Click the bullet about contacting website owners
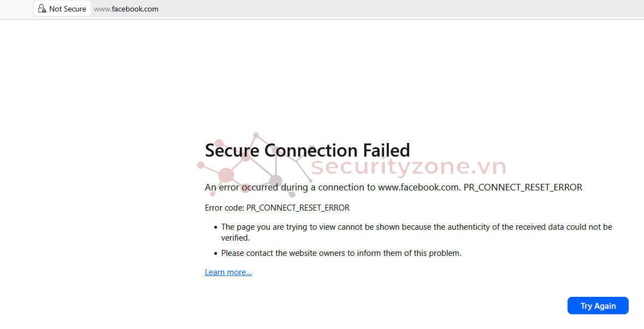The image size is (644, 329). (341, 253)
